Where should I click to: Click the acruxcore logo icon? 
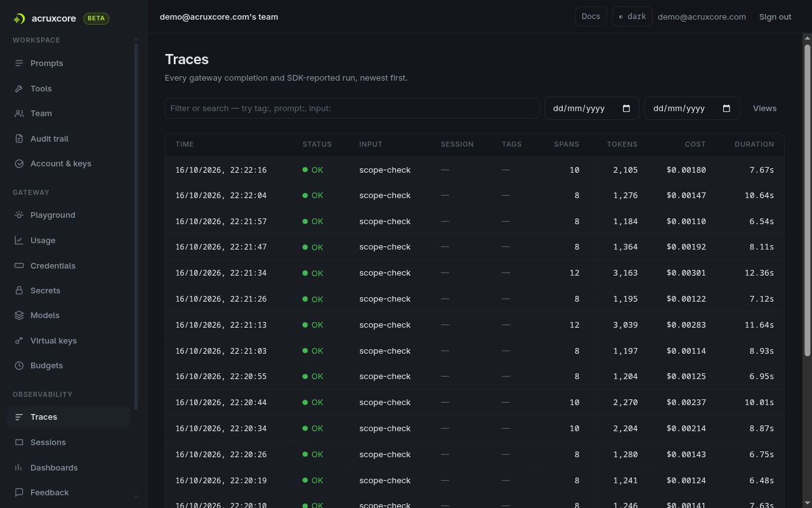(19, 18)
